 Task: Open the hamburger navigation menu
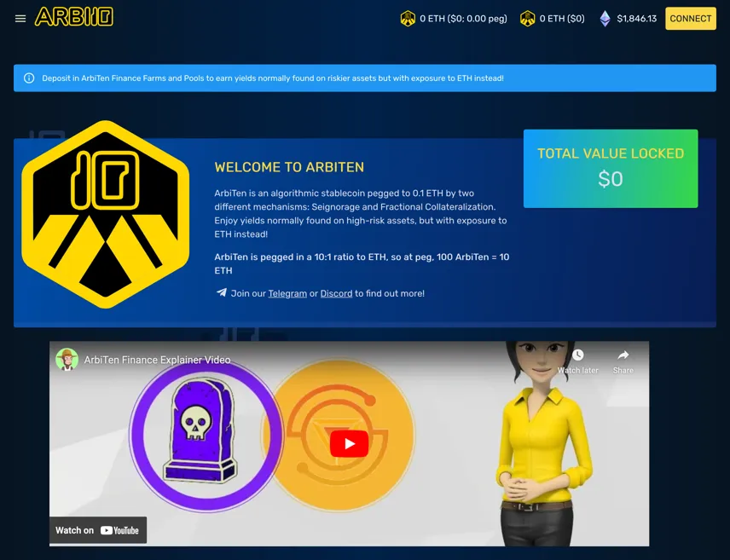click(x=20, y=19)
